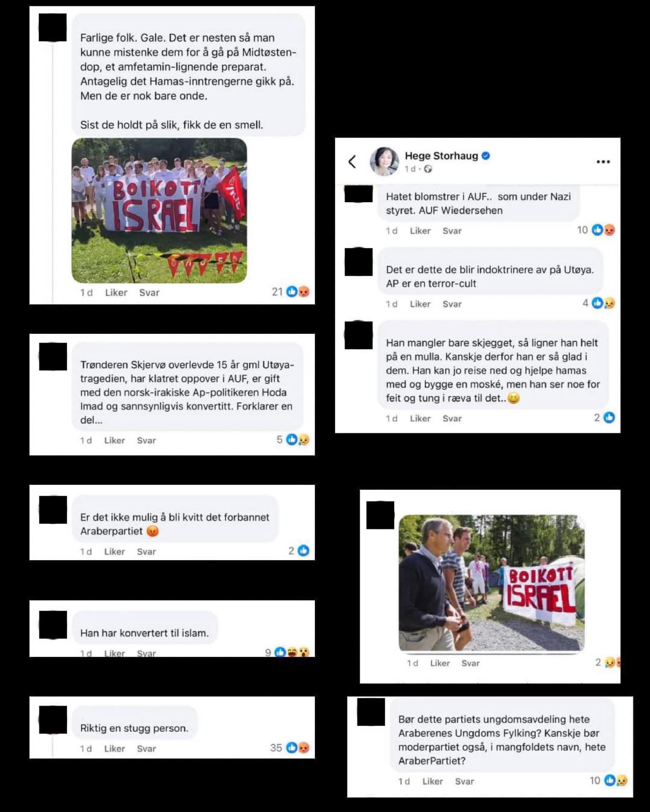
Task: Reply to the 'AP er en terror-cult' comment
Action: point(452,304)
